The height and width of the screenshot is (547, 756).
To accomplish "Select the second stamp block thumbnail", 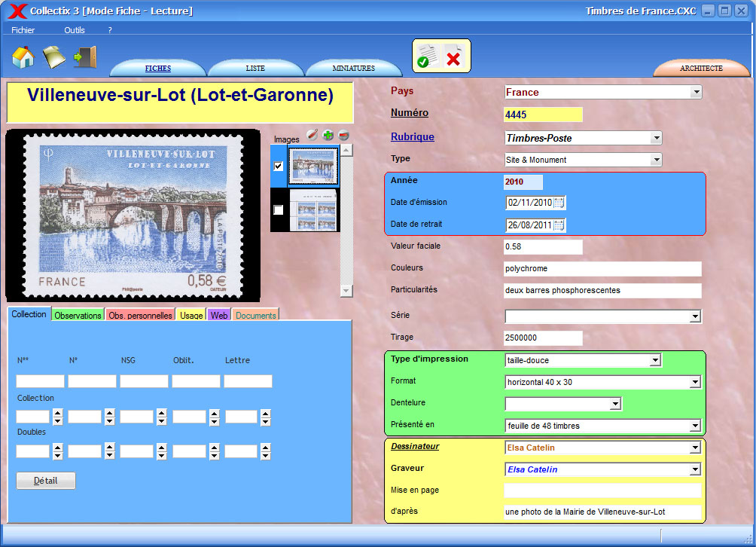I will coord(313,209).
